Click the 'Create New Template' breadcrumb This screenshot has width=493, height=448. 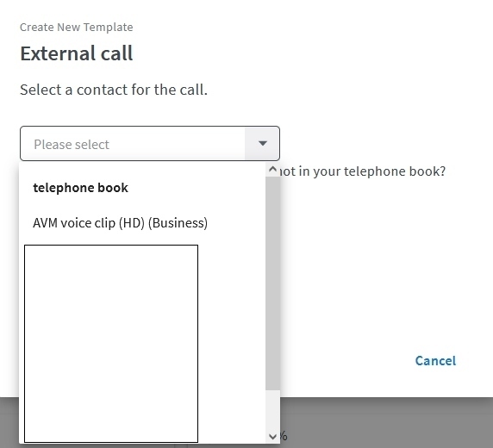click(77, 27)
